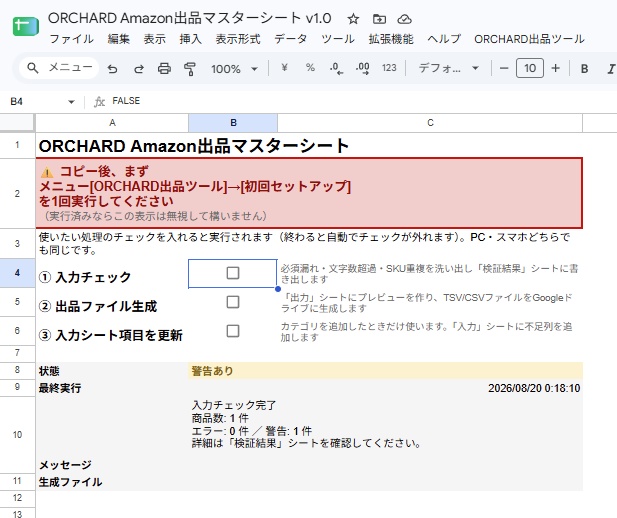The width and height of the screenshot is (617, 518).
Task: Decrease decimal places
Action: pyautogui.click(x=336, y=68)
